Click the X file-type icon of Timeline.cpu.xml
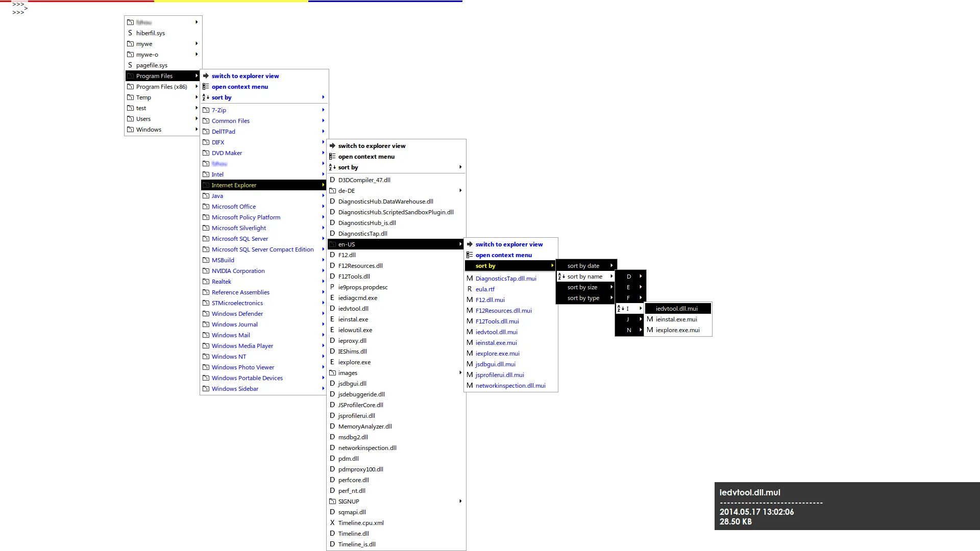980x551 pixels. click(332, 523)
